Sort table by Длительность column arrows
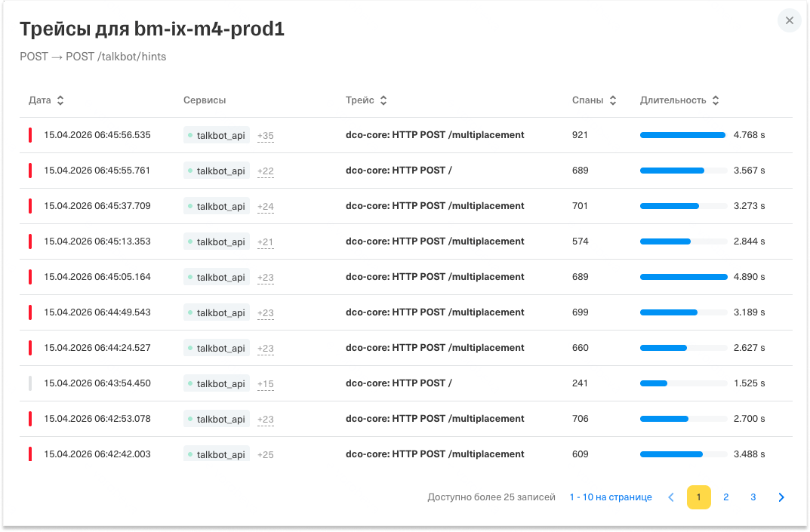810x532 pixels. 716,100
